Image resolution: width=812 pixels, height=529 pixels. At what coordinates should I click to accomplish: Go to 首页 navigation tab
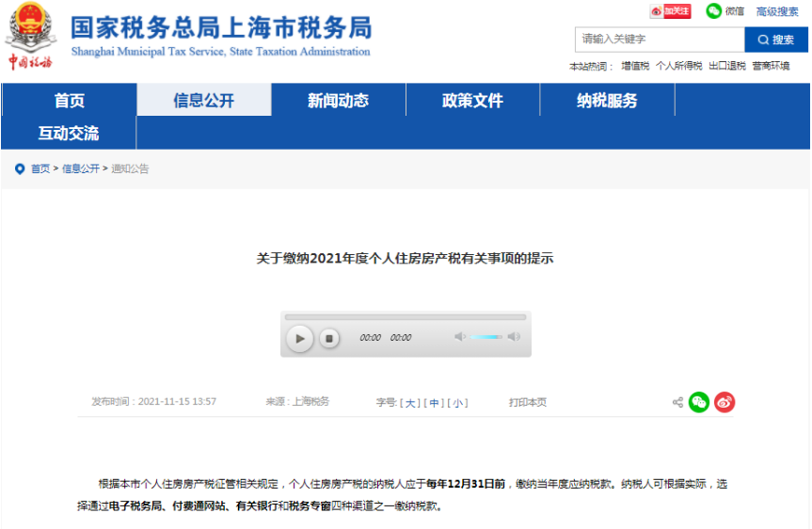click(69, 100)
